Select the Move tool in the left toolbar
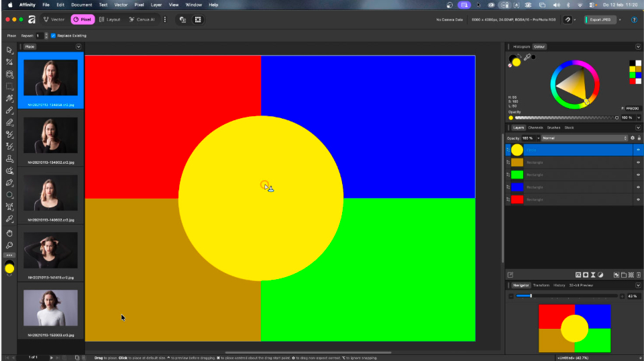This screenshot has width=644, height=361. 9,50
